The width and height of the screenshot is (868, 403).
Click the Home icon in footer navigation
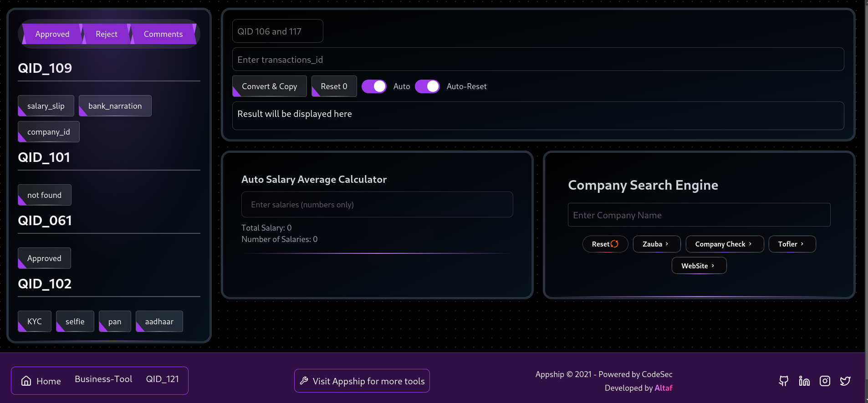coord(26,381)
